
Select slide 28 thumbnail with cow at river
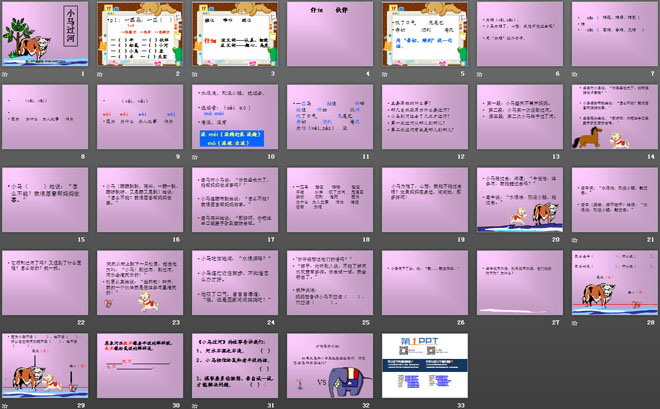615,283
